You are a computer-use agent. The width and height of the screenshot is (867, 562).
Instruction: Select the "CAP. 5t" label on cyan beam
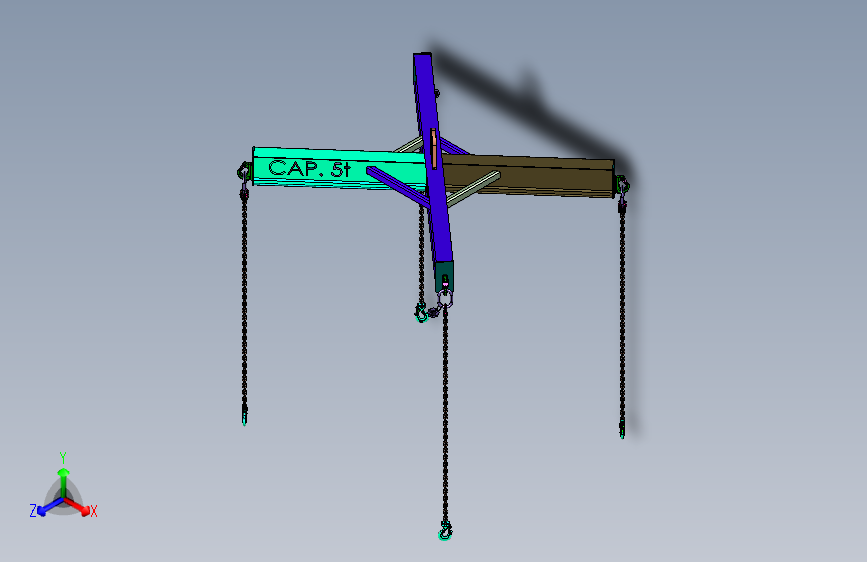[x=309, y=168]
